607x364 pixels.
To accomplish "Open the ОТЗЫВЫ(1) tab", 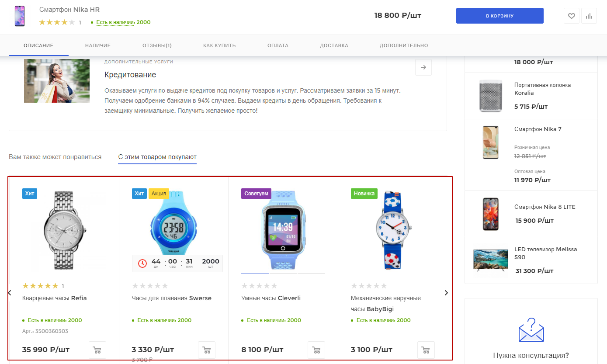I will [157, 45].
